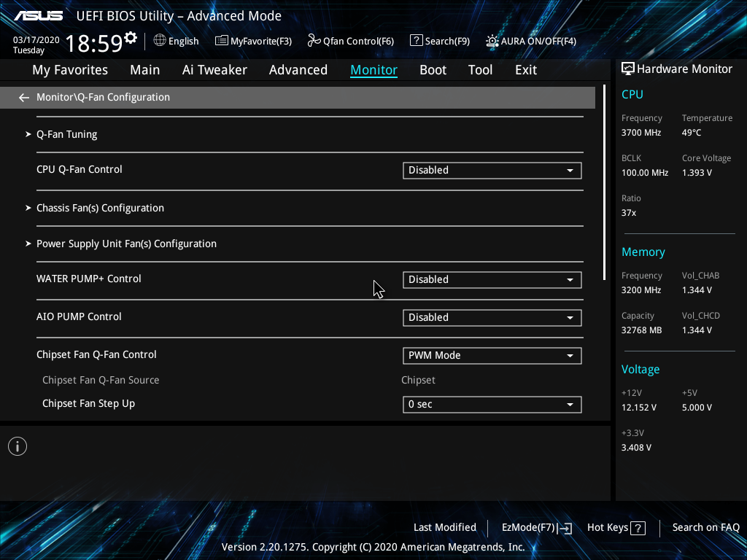Open WATER PUMP+ Control dropdown

492,279
